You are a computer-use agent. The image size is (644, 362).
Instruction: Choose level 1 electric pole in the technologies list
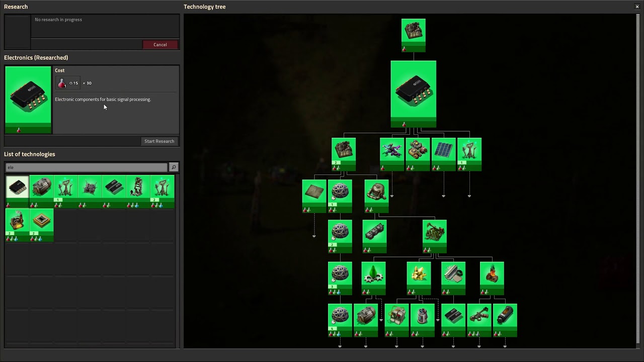(65, 191)
